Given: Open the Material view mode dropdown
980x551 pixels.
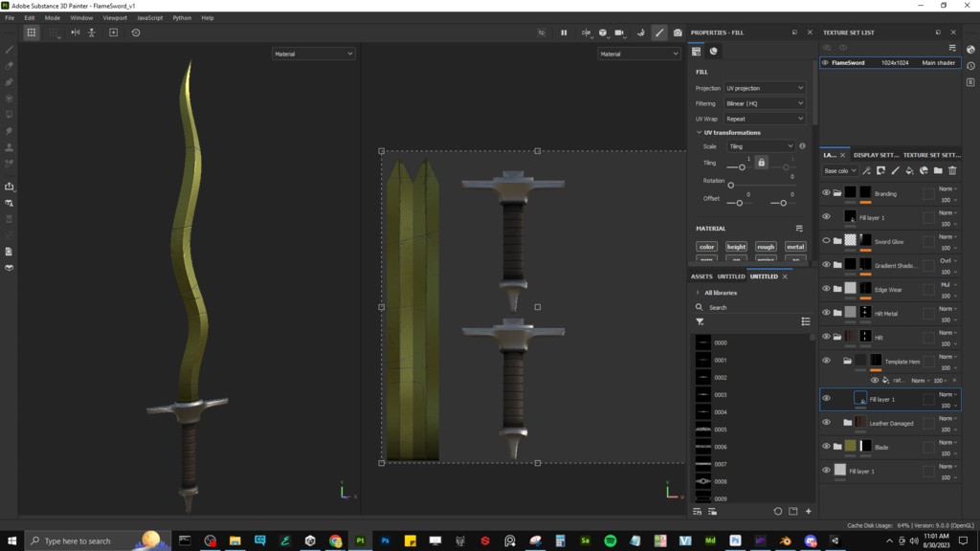Looking at the screenshot, I should [x=314, y=53].
